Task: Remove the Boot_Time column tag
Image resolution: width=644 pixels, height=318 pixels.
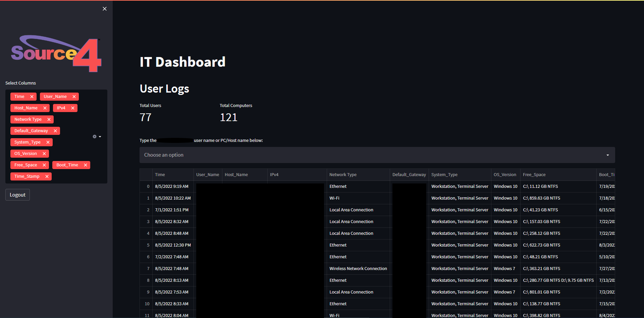Action: 86,165
